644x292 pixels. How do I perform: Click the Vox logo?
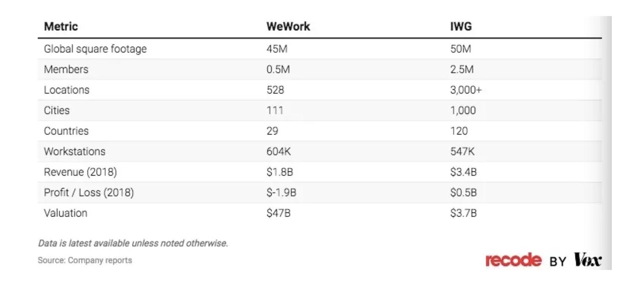587,260
